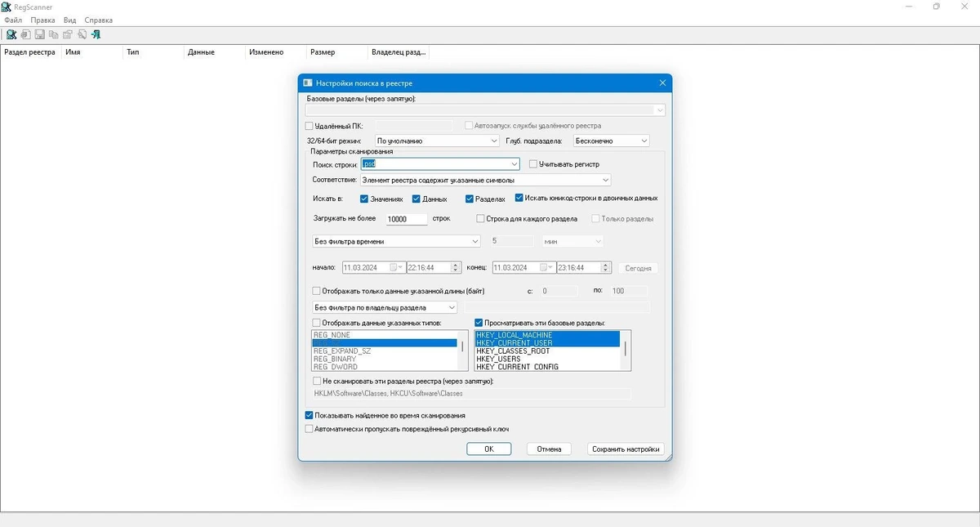Click the Размер column header
Image resolution: width=980 pixels, height=527 pixels.
point(337,52)
